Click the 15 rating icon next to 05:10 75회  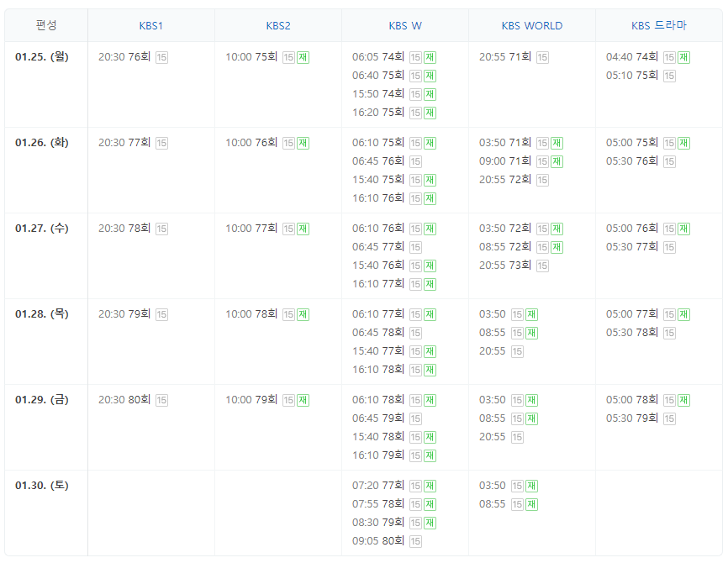click(669, 76)
